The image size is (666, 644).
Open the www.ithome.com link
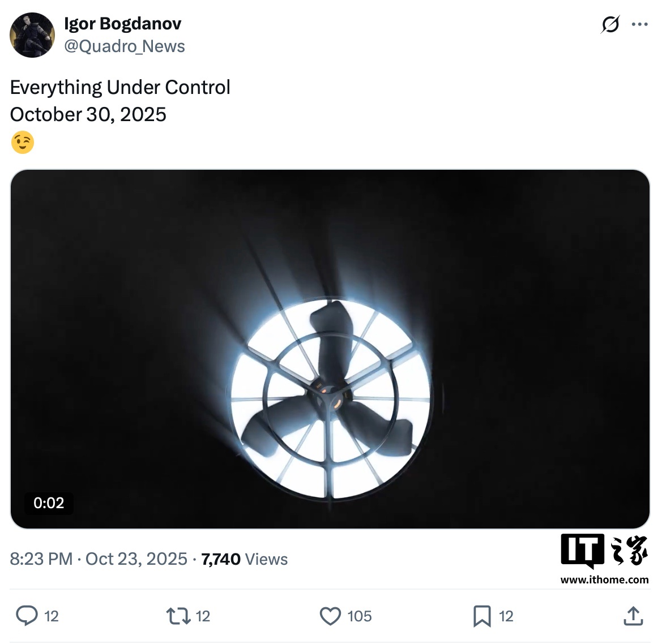pyautogui.click(x=604, y=579)
